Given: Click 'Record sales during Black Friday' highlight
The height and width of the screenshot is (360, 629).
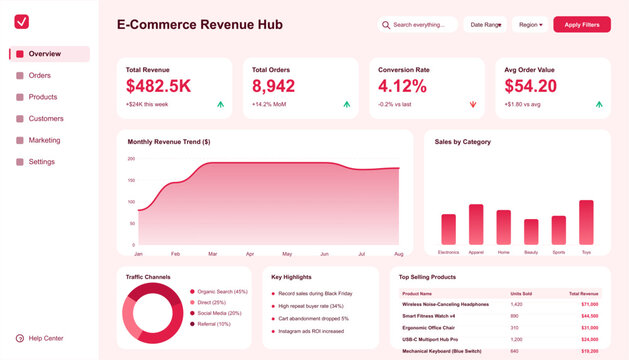Looking at the screenshot, I should tap(315, 294).
